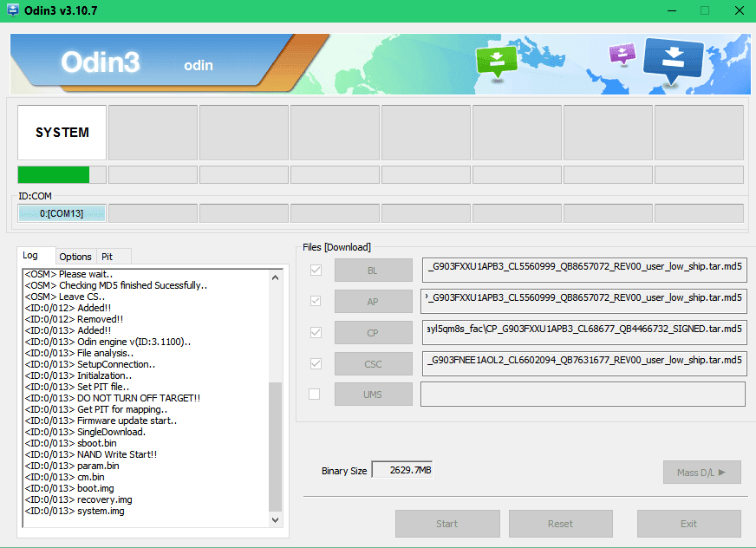Click the log scrollbar down arrow
This screenshot has width=756, height=548.
[x=276, y=520]
